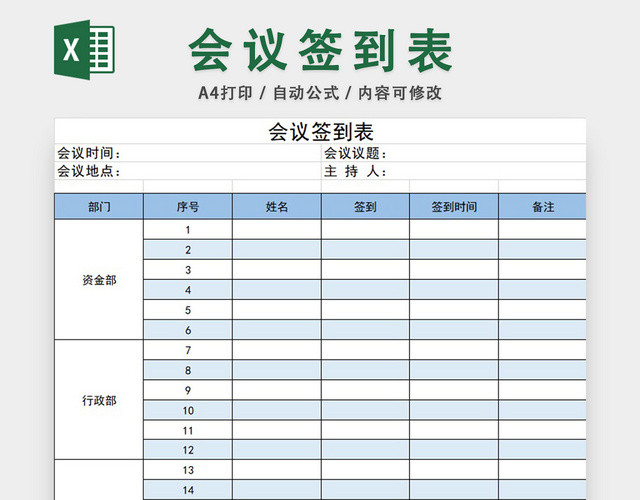Click the 备注 cell in row 8
The height and width of the screenshot is (500, 640).
pos(542,370)
